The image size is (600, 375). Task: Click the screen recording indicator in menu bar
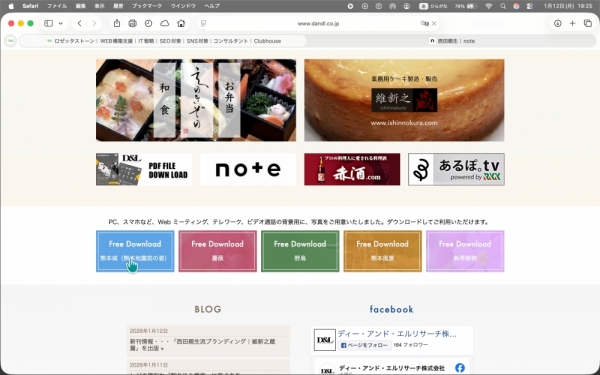(350, 6)
